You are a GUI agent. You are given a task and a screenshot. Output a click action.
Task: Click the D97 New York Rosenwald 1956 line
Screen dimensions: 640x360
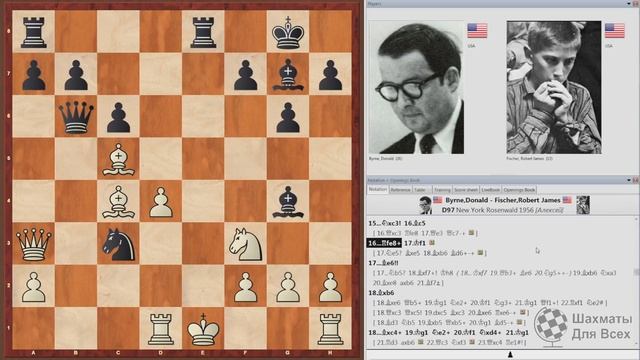pyautogui.click(x=502, y=210)
